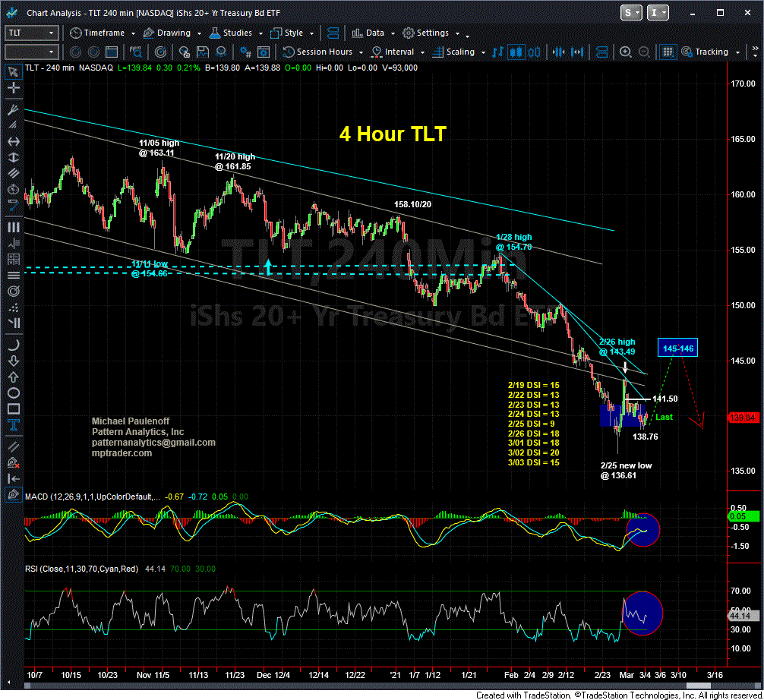Screen dimensions: 764x700
Task: Select the ellipse drawing tool
Action: click(x=13, y=393)
